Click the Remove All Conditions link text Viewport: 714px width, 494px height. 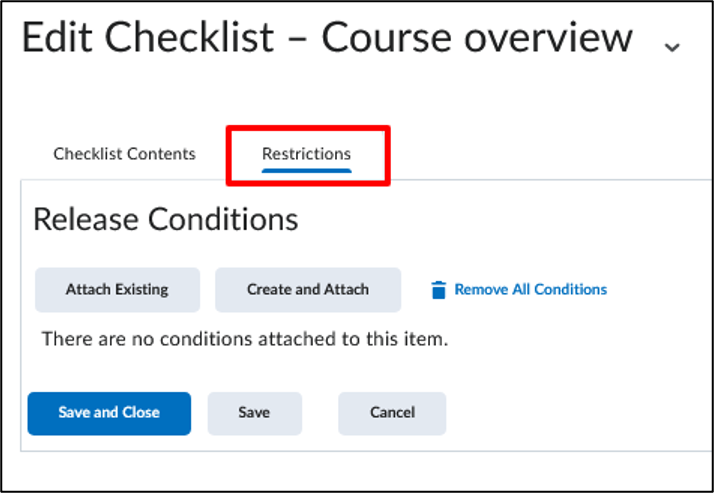pos(530,289)
